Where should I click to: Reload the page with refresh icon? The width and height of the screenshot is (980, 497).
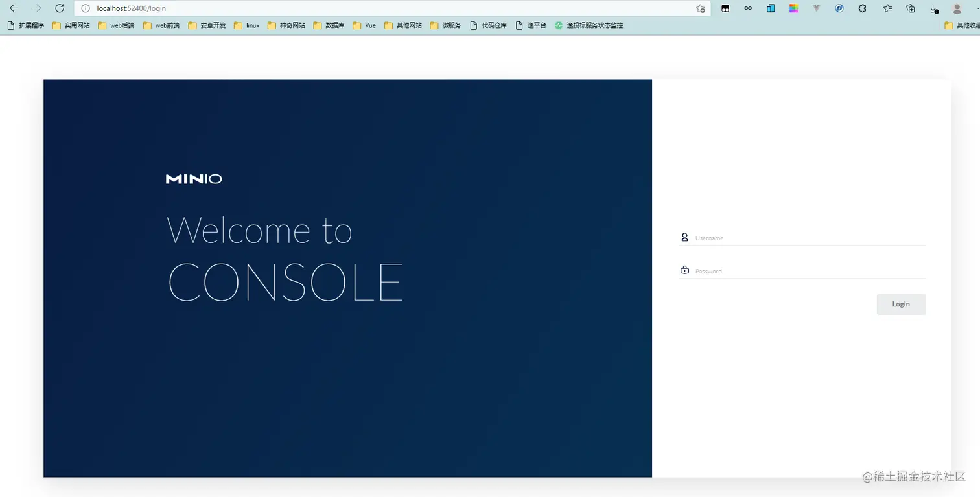tap(60, 8)
